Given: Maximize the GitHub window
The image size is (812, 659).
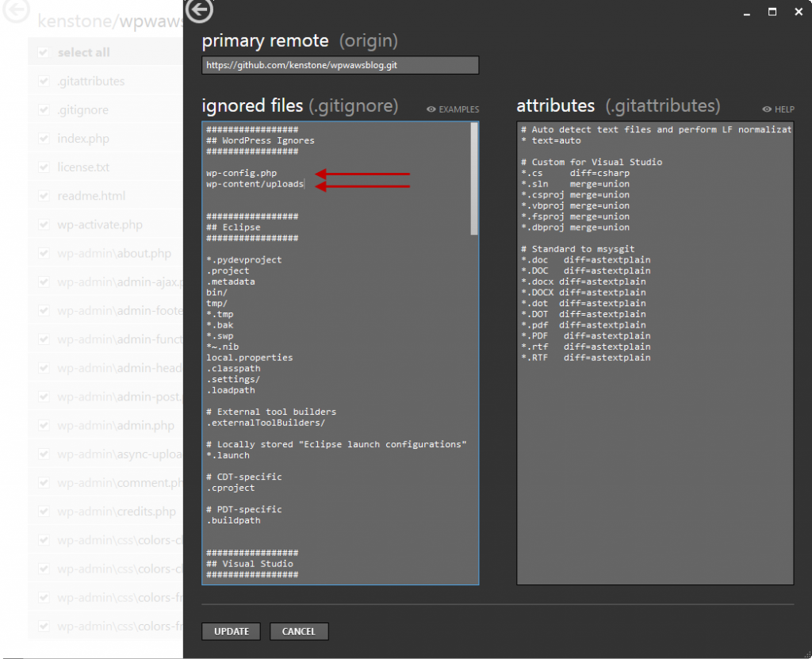Looking at the screenshot, I should click(x=772, y=12).
